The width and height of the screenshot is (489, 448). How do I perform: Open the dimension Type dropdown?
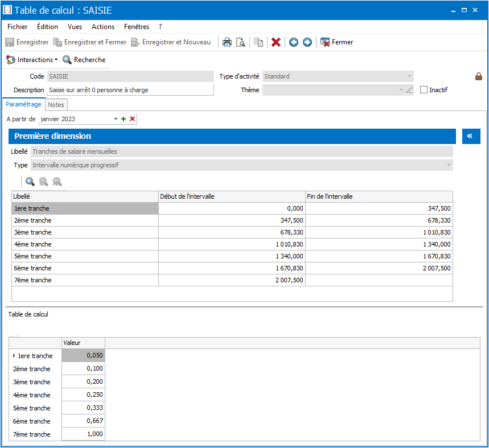(x=449, y=165)
